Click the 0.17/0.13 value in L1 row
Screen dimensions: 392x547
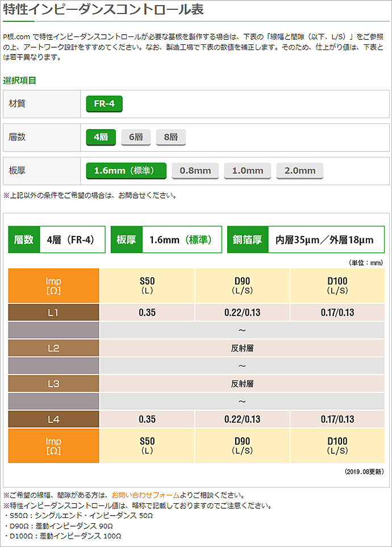[337, 312]
